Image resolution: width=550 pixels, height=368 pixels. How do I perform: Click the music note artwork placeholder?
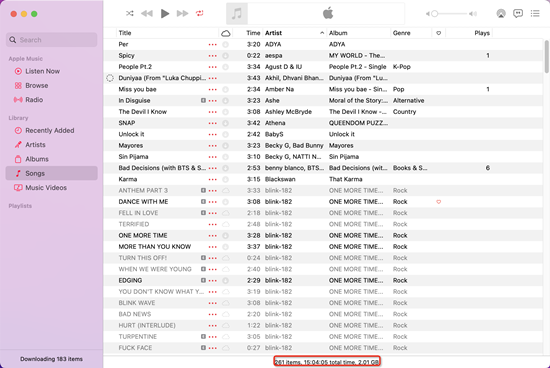(237, 14)
